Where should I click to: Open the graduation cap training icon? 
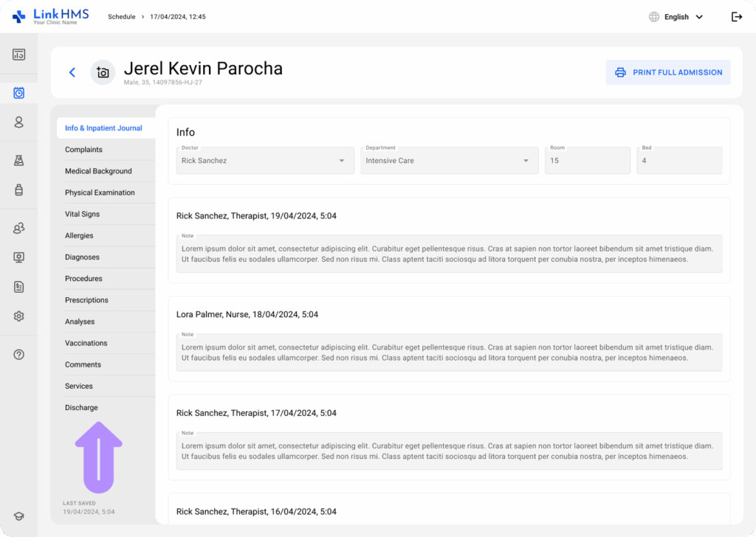(18, 516)
